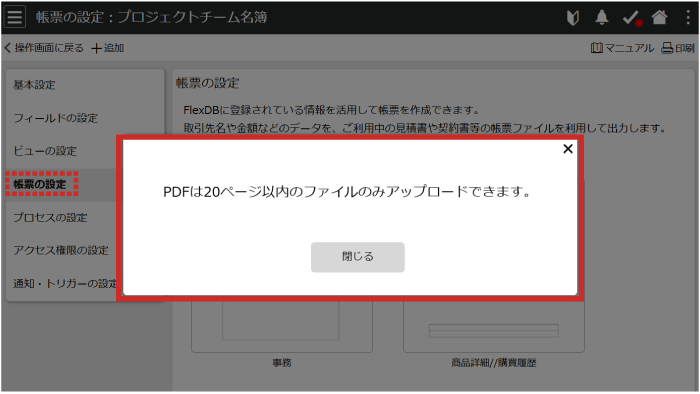Viewport: 700px width, 394px height.
Task: Select 帳票の設定 in sidebar
Action: coord(40,184)
